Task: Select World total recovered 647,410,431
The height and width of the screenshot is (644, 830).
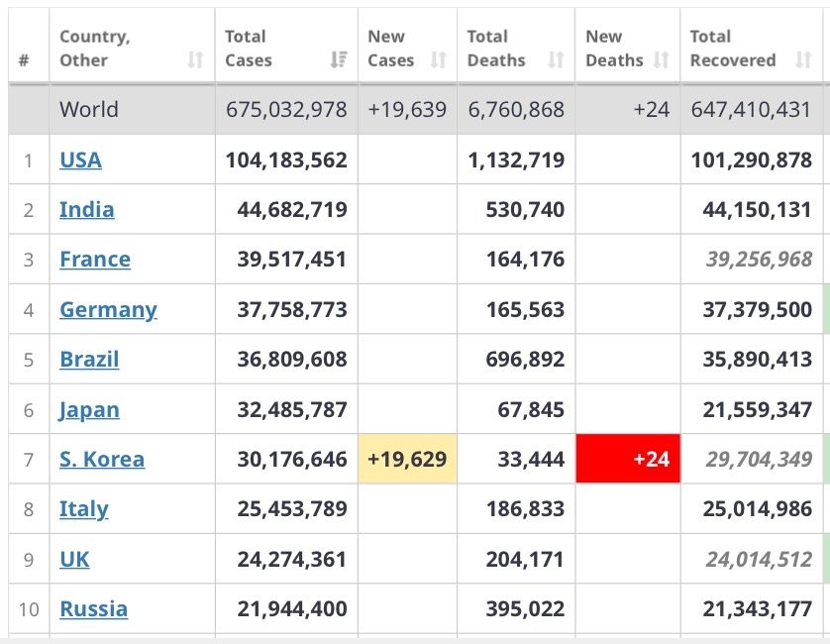Action: (x=751, y=110)
